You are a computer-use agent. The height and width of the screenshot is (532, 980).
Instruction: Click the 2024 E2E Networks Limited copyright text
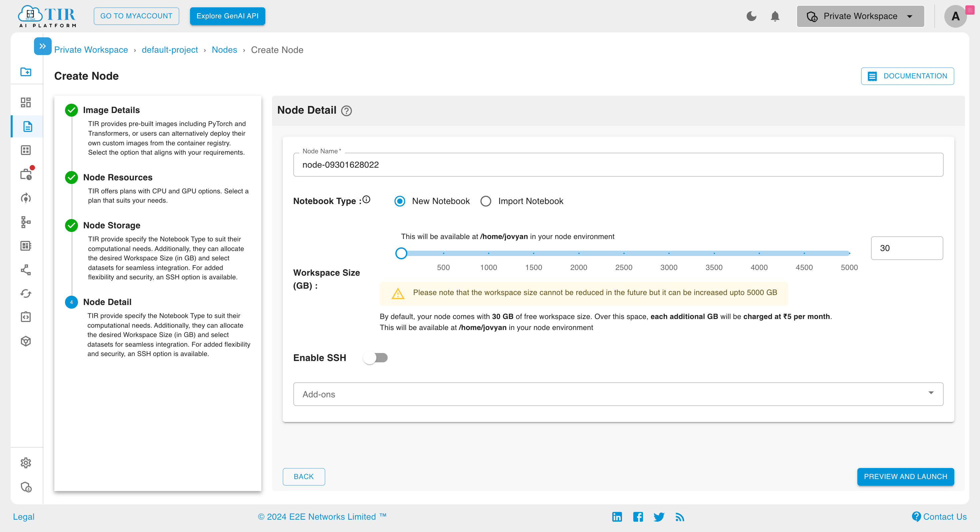(322, 516)
